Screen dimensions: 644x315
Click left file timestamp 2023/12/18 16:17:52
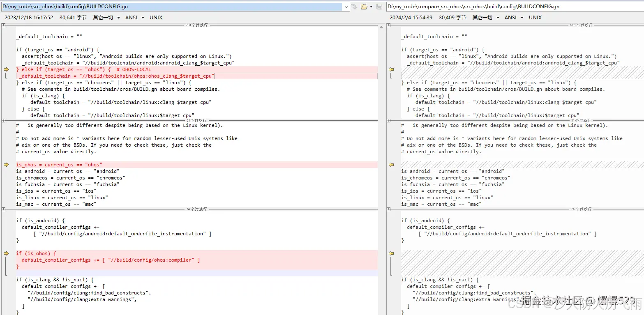click(x=29, y=17)
